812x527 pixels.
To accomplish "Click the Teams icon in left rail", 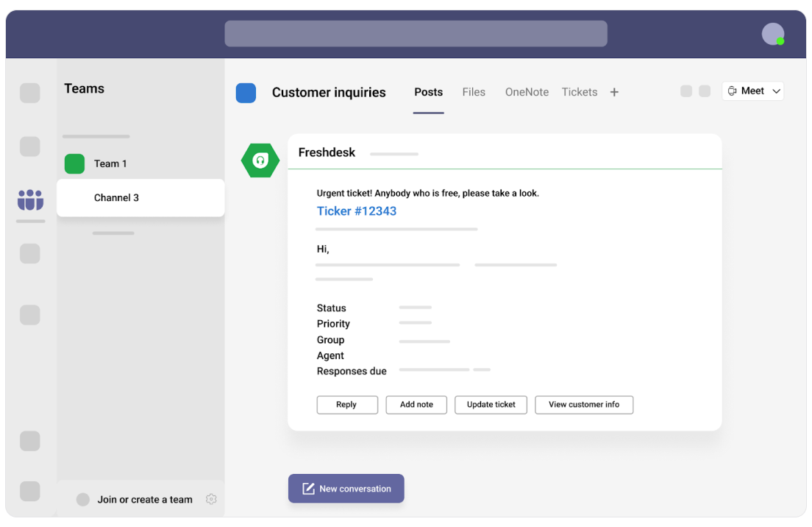I will (x=30, y=199).
